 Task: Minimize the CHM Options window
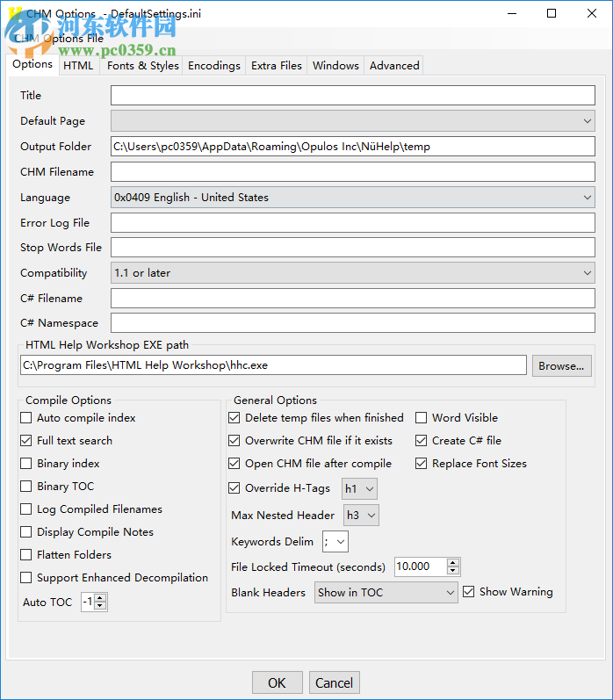coord(512,13)
